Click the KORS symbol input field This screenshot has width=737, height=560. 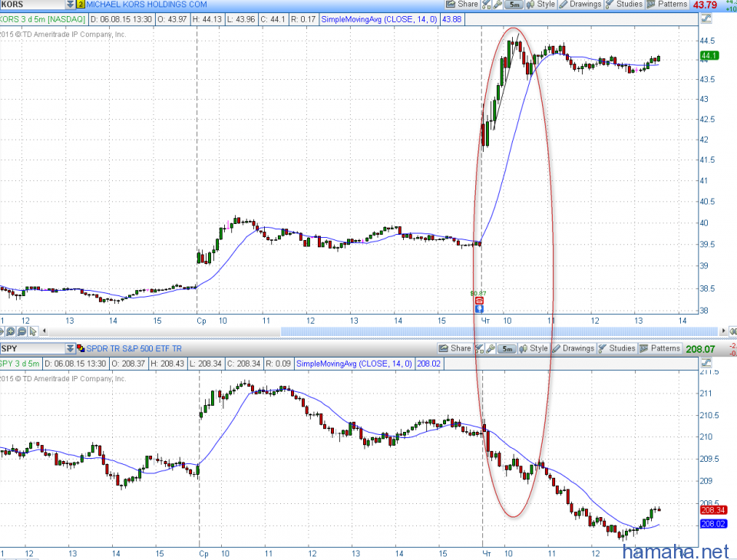point(32,5)
